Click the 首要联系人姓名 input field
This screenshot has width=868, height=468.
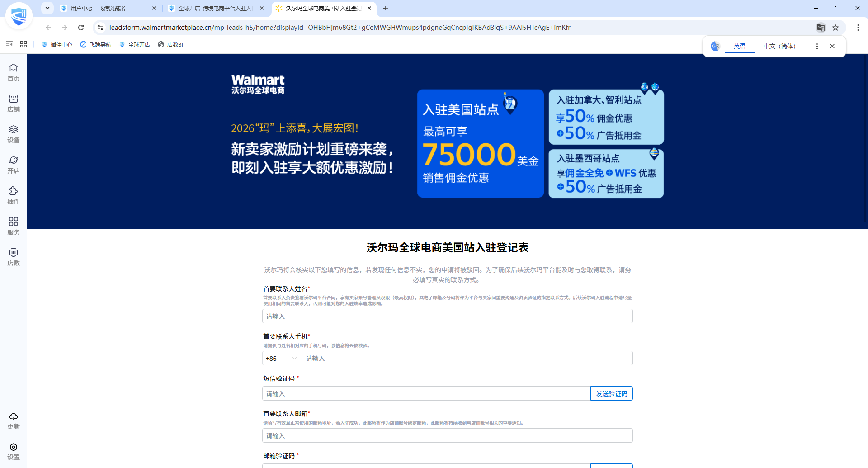coord(447,316)
